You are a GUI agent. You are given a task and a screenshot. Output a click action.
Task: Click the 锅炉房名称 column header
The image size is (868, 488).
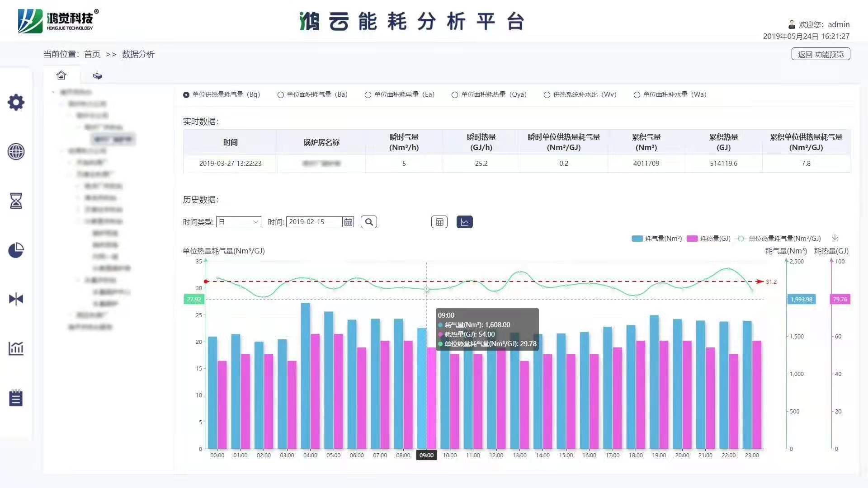click(321, 142)
